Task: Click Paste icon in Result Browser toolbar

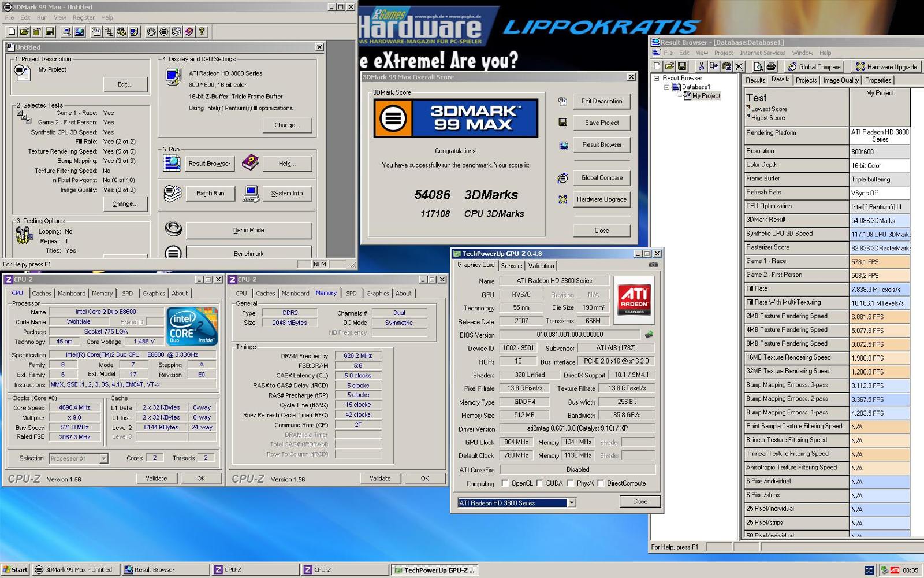Action: click(x=726, y=66)
